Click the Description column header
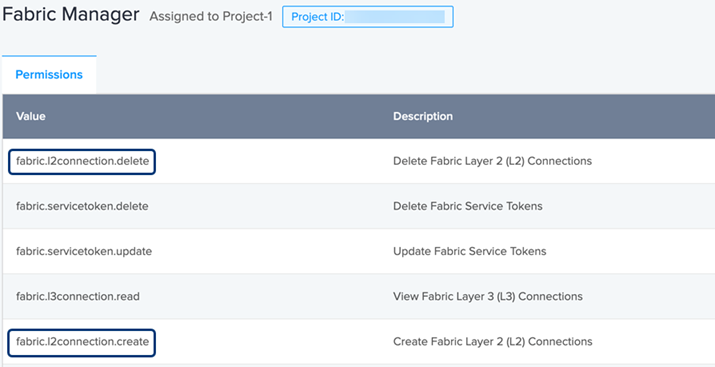The image size is (715, 367). coord(423,116)
